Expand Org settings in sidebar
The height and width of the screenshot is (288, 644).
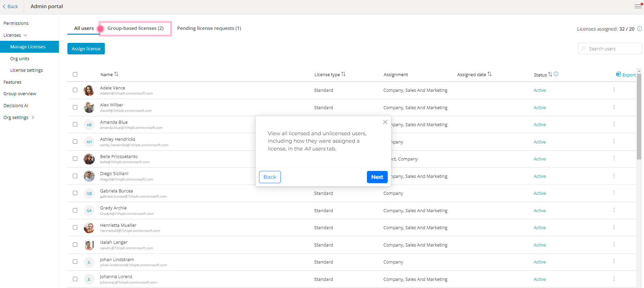[x=33, y=118]
